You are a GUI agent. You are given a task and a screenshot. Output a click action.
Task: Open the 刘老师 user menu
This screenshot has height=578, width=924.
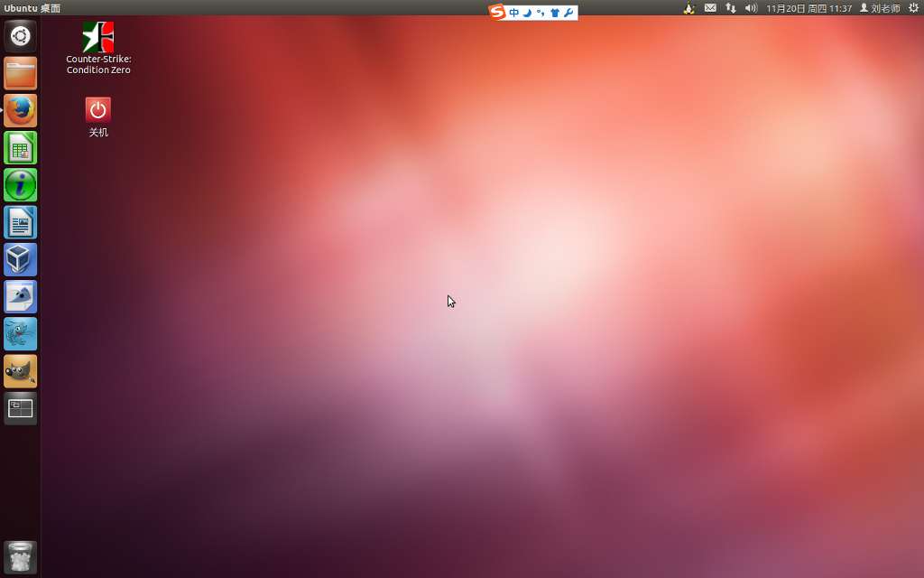(x=880, y=8)
